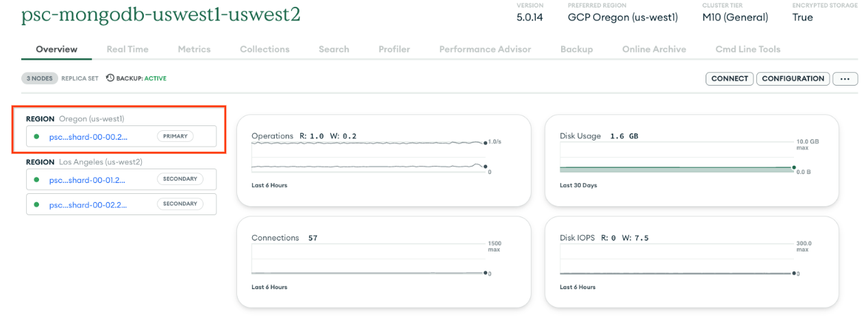Click the PRIMARY badge on the Oregon node

[175, 136]
